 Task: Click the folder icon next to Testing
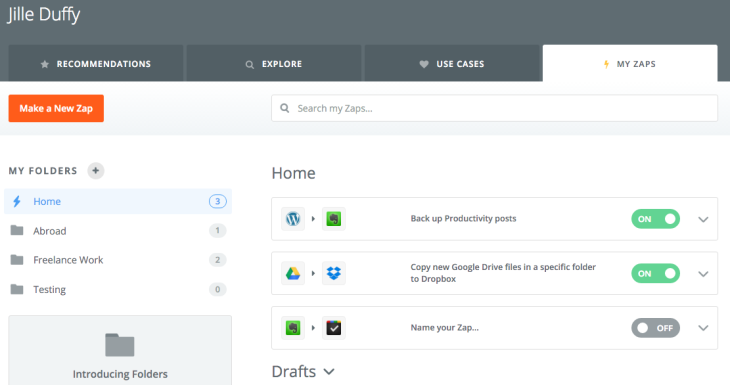pyautogui.click(x=17, y=289)
